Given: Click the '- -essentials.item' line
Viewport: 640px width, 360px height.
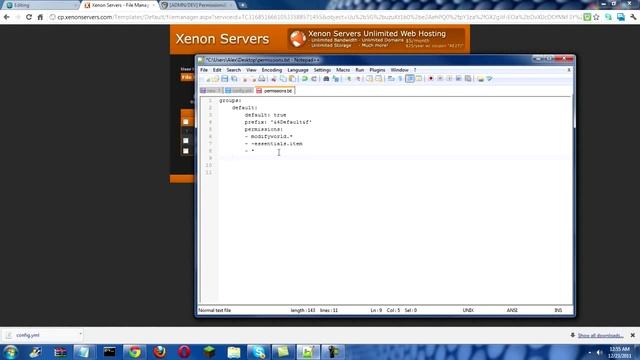Looking at the screenshot, I should click(273, 144).
